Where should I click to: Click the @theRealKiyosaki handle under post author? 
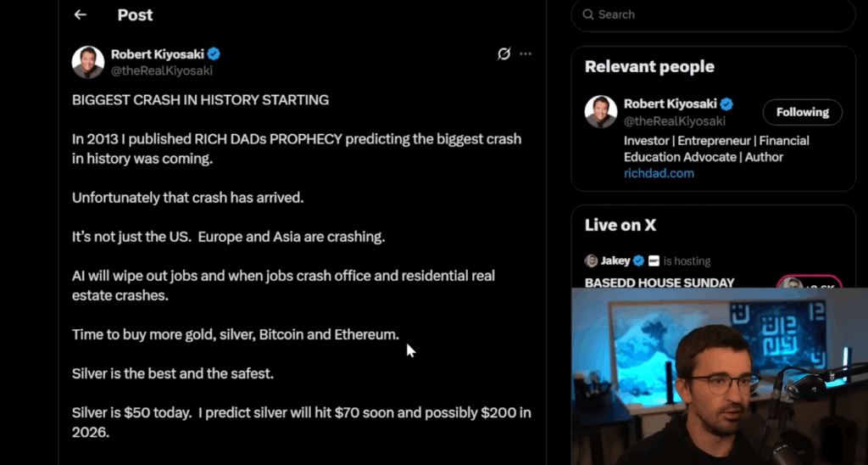[161, 70]
